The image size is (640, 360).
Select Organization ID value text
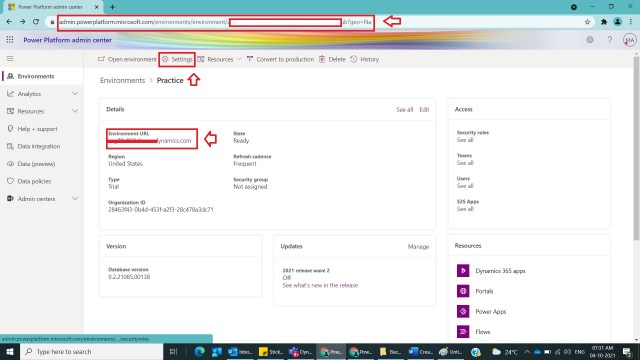161,209
